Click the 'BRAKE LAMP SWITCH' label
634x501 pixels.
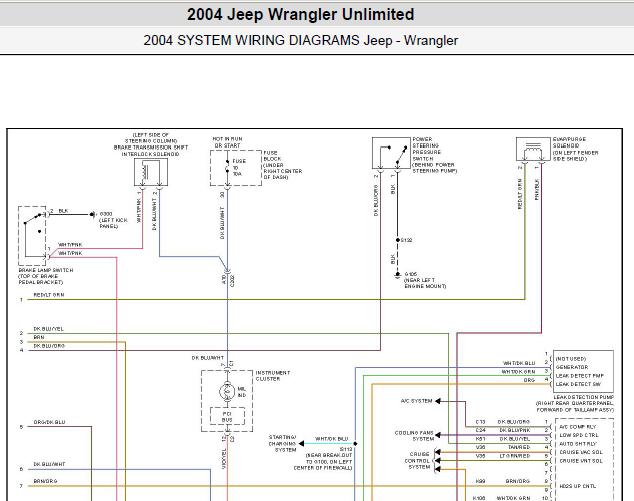[46, 270]
